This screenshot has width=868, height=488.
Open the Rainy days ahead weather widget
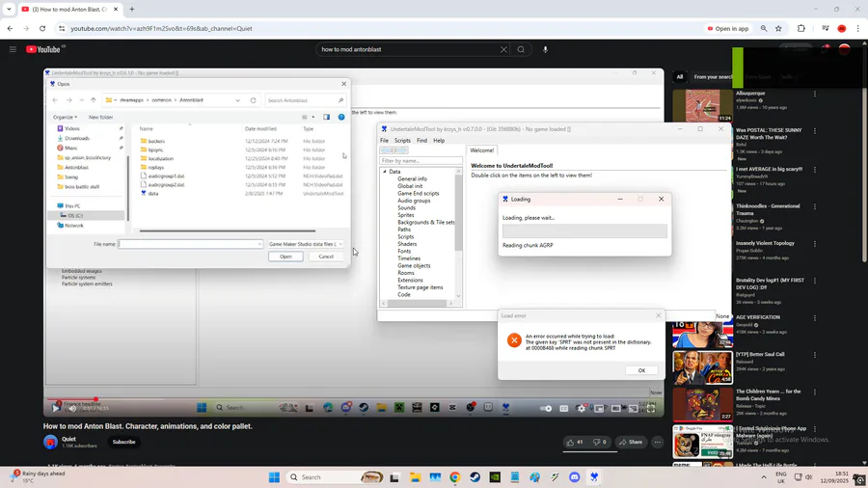click(37, 477)
